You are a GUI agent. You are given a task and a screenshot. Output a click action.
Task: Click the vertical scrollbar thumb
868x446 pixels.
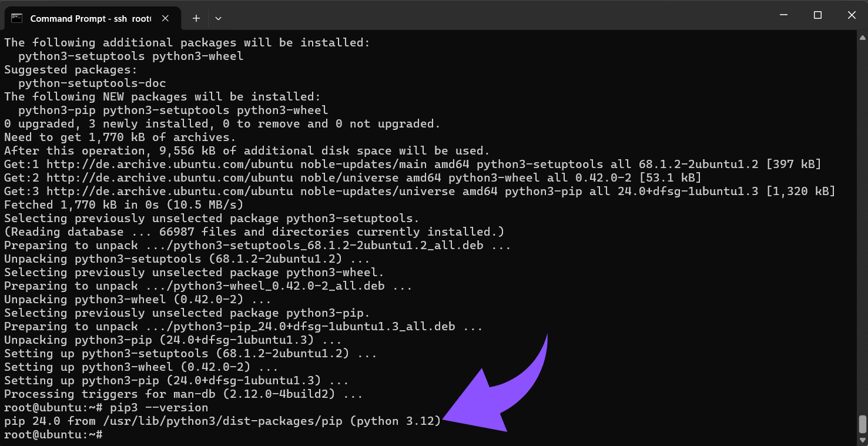click(862, 423)
